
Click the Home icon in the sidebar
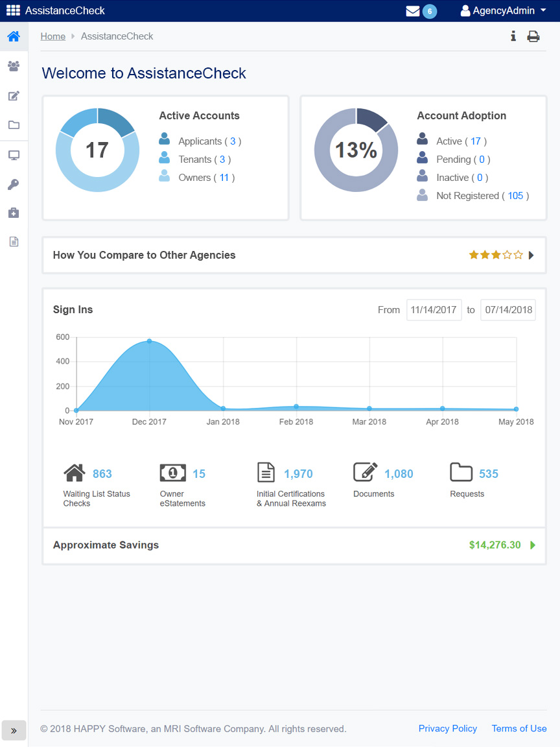(x=14, y=37)
